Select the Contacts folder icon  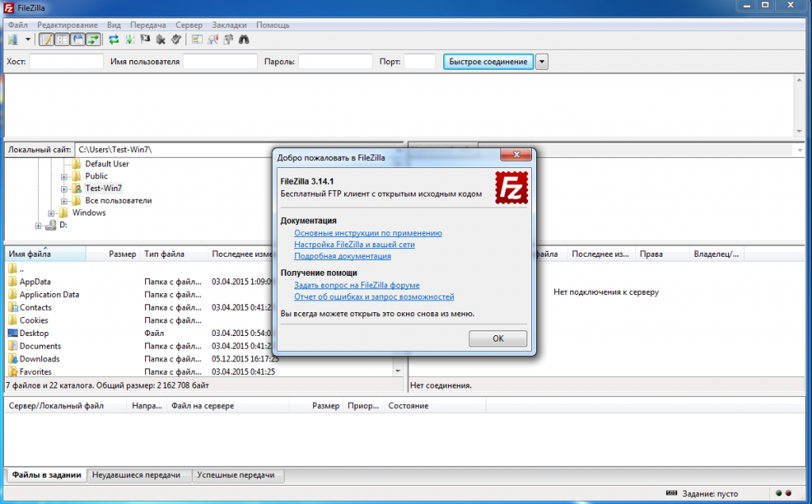click(x=13, y=307)
